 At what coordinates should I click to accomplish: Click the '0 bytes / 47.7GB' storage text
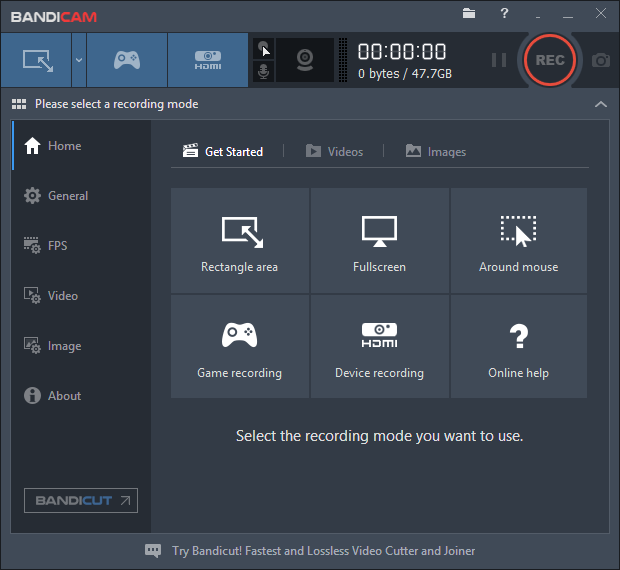tap(405, 74)
